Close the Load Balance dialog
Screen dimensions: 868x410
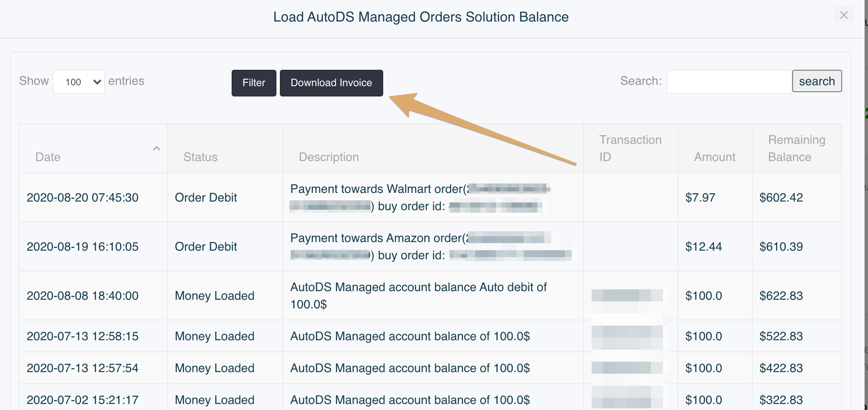(843, 15)
